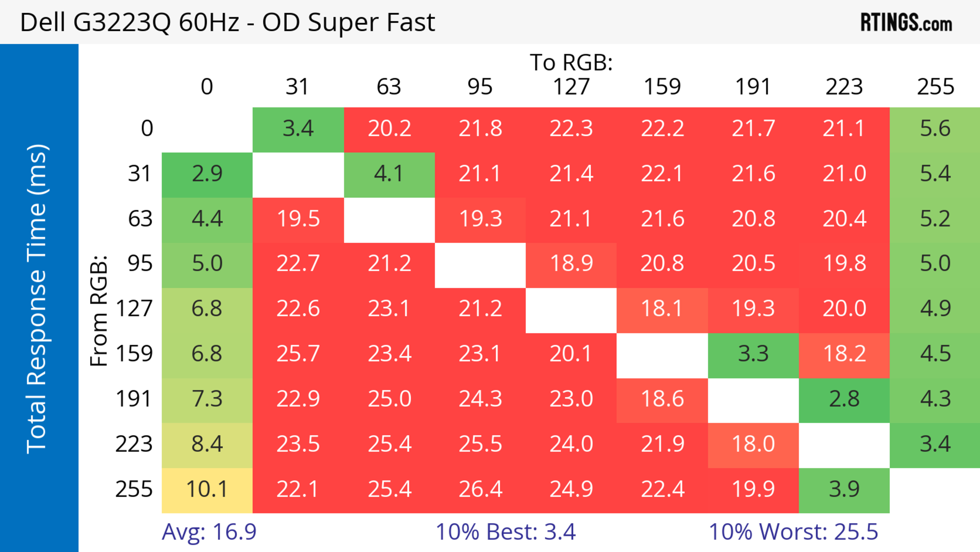Viewport: 980px width, 552px height.
Task: Select the orange-red 18.9 cell
Action: point(571,264)
